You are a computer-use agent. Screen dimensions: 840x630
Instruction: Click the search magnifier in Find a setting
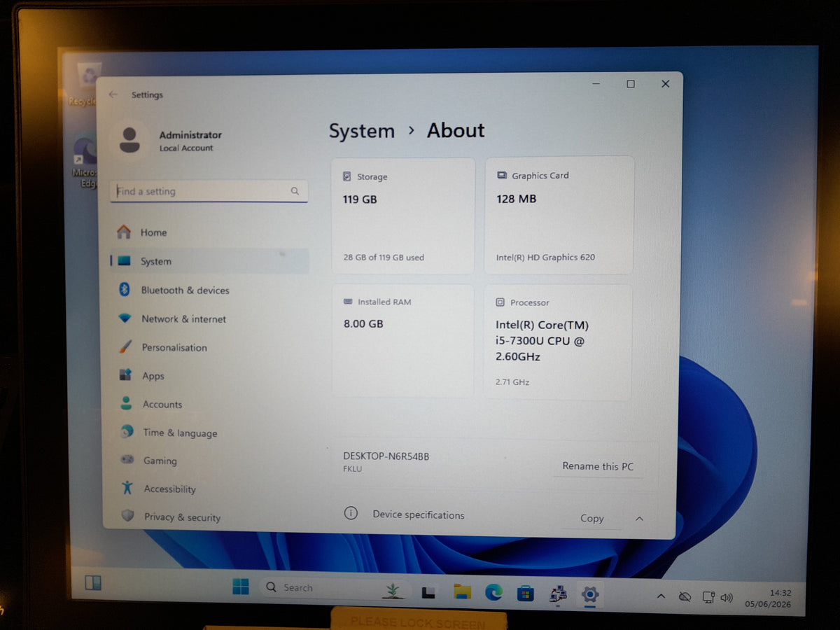pyautogui.click(x=295, y=191)
